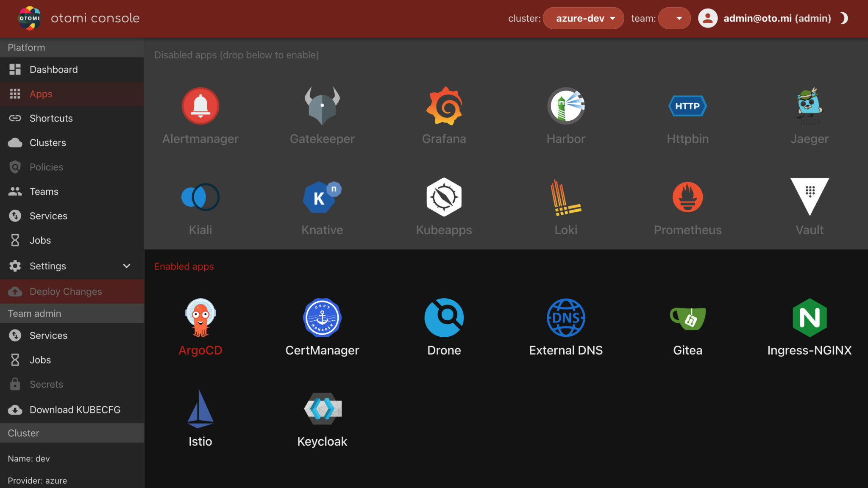The width and height of the screenshot is (868, 488).
Task: Go to Teams in sidebar
Action: tap(72, 191)
